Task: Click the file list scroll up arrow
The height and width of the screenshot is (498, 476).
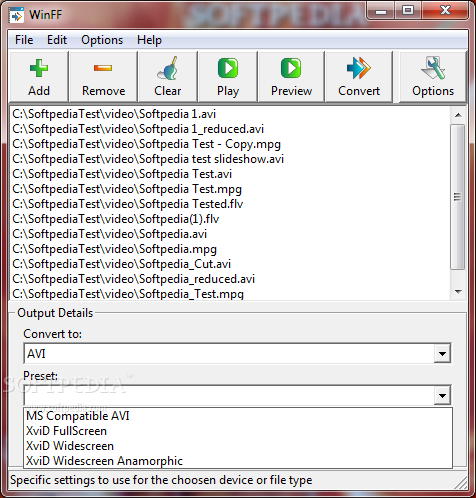Action: pyautogui.click(x=458, y=115)
